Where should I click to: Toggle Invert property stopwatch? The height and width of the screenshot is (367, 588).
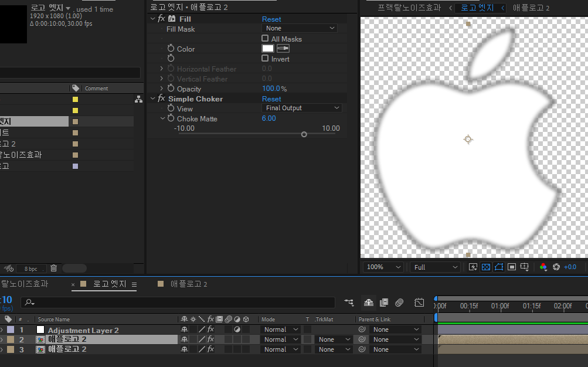point(171,58)
